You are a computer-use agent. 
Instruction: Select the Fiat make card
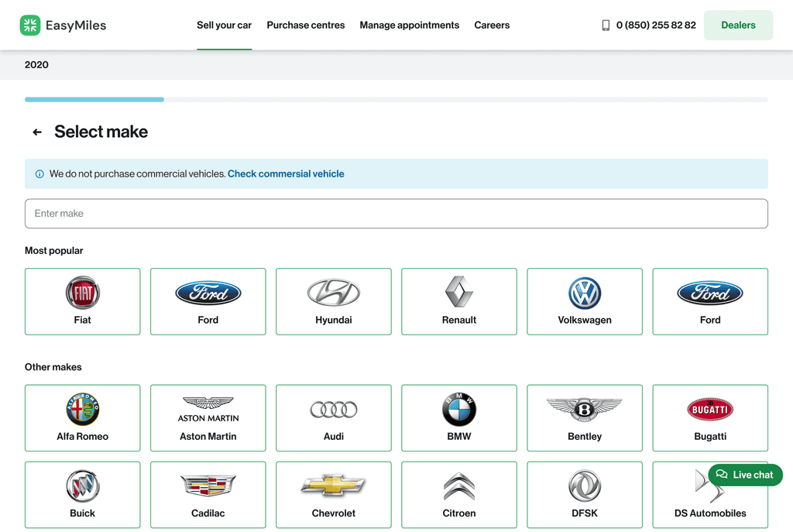point(82,301)
